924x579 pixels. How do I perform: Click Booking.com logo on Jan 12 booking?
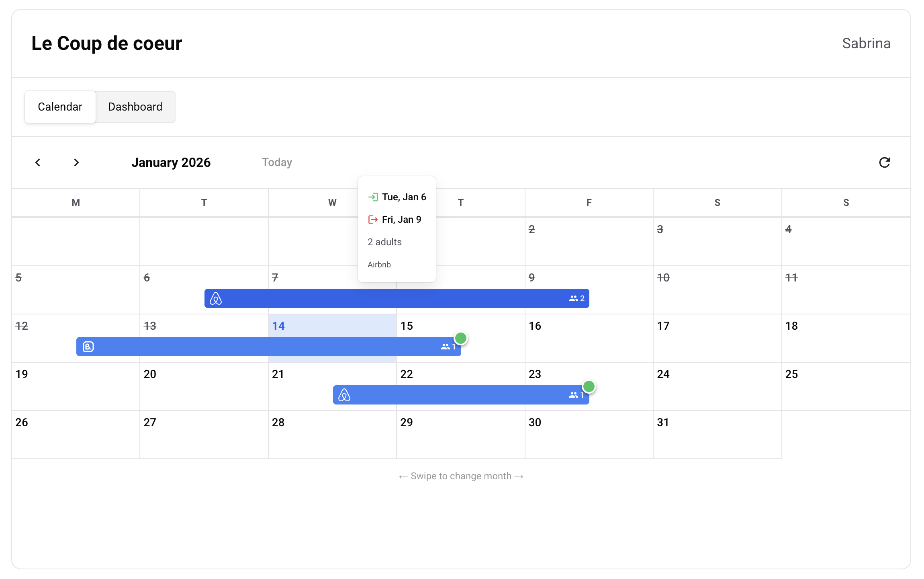click(88, 347)
